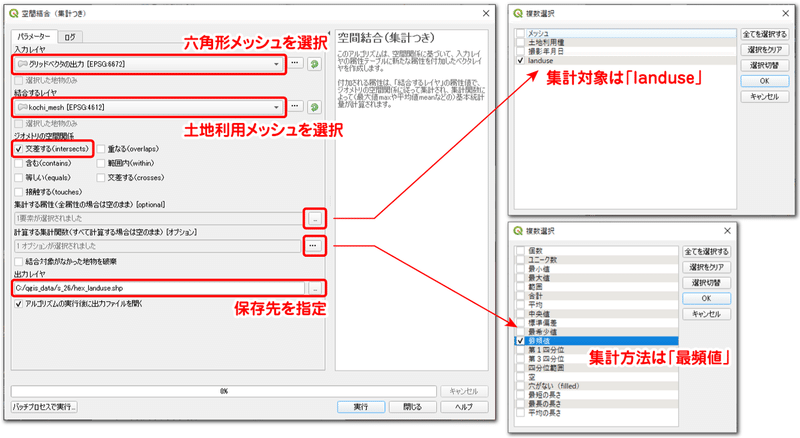Image resolution: width=800 pixels, height=438 pixels.
Task: Open browse button beside kochi_mesh join layer
Action: coord(295,107)
